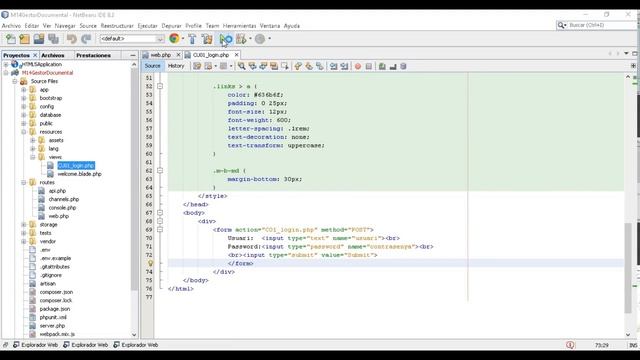The image size is (640, 360).
Task: Click the grey Profile Project icon
Action: click(x=260, y=39)
